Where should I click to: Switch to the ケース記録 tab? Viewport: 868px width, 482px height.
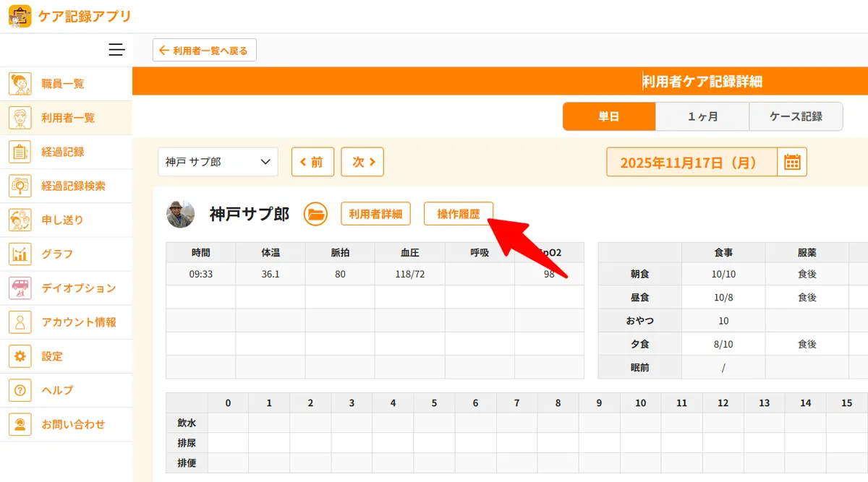click(796, 116)
